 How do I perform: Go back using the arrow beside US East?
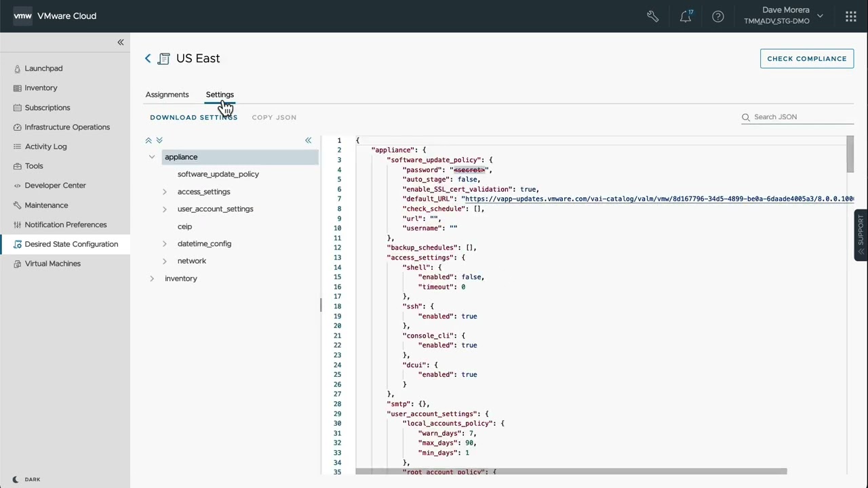coord(148,58)
